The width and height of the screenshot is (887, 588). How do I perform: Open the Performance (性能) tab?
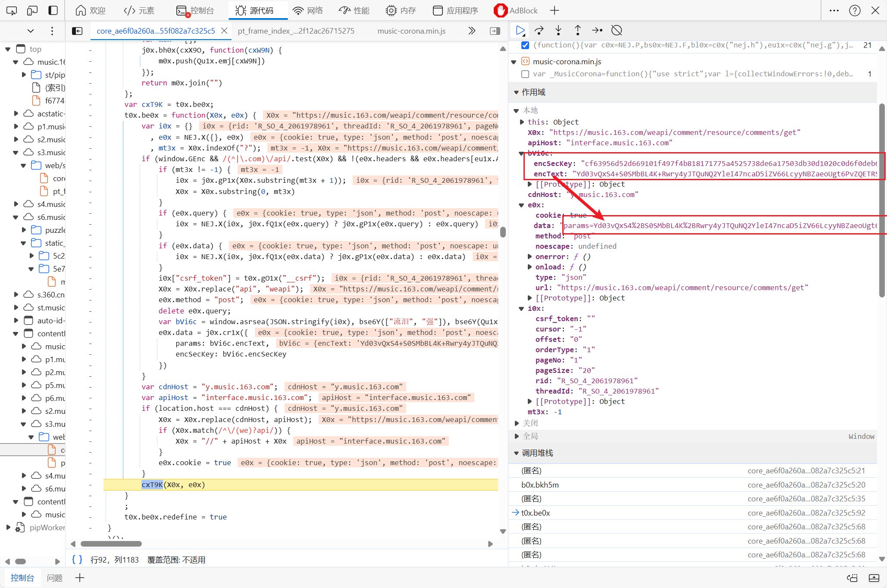[x=354, y=10]
